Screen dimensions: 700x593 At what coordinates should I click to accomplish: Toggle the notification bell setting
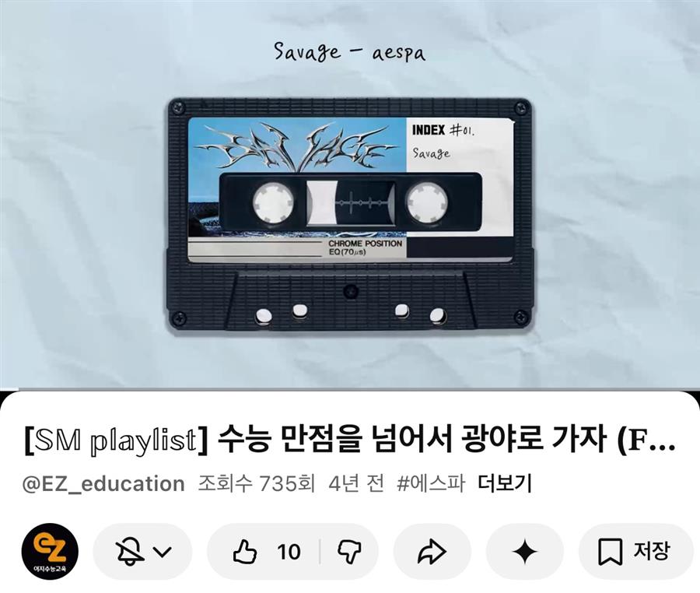129,552
